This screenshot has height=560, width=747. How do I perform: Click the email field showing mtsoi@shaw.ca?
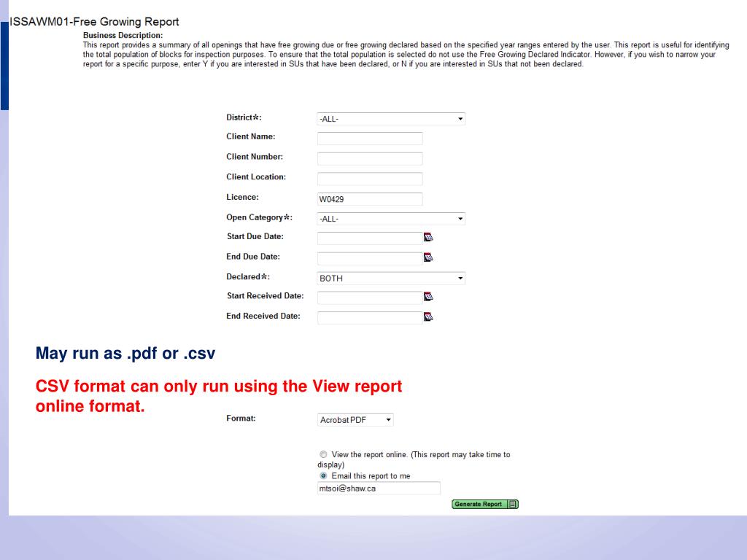(379, 488)
